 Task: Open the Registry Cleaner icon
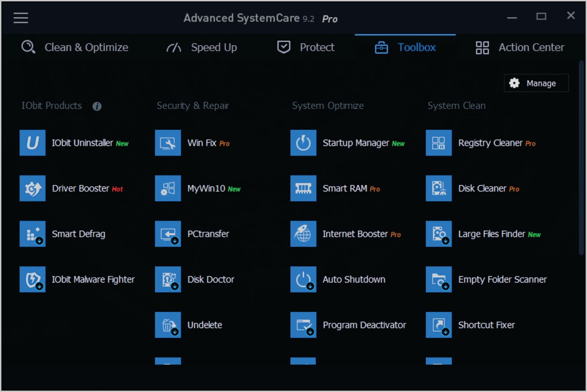[438, 143]
